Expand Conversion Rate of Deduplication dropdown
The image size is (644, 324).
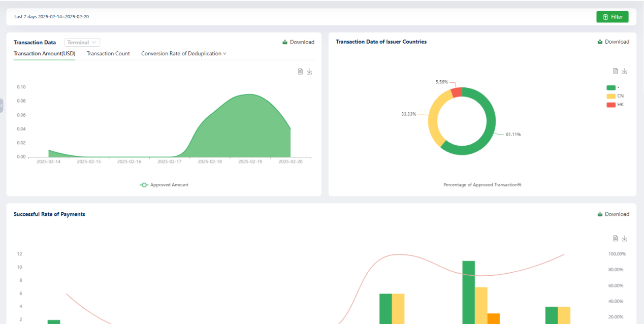[184, 53]
